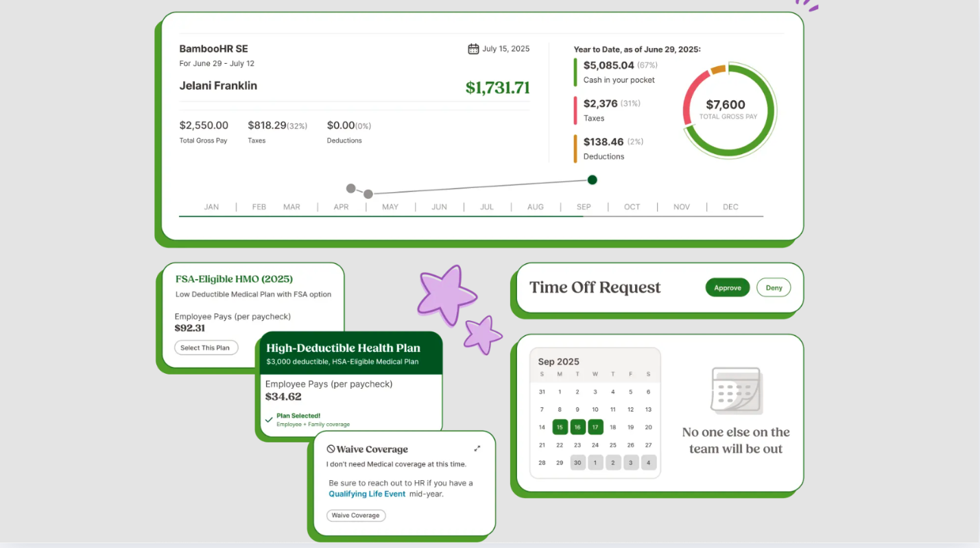Click the For June 29 - July 12 period
Image resolution: width=980 pixels, height=548 pixels.
217,64
